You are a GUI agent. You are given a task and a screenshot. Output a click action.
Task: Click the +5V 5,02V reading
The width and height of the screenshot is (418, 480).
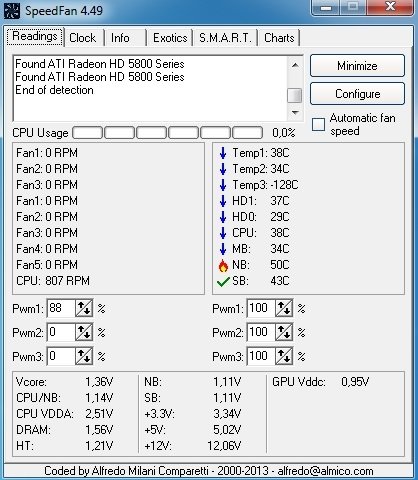coord(193,430)
